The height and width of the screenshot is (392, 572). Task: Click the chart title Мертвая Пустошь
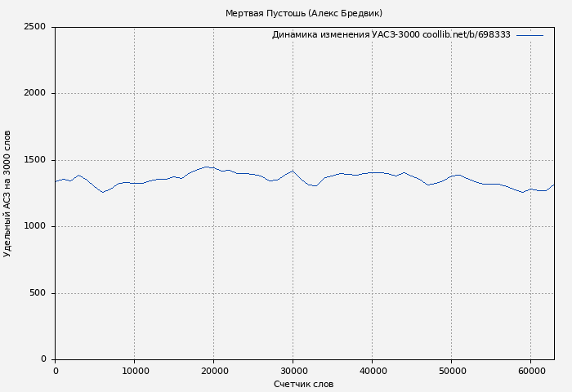click(x=303, y=13)
